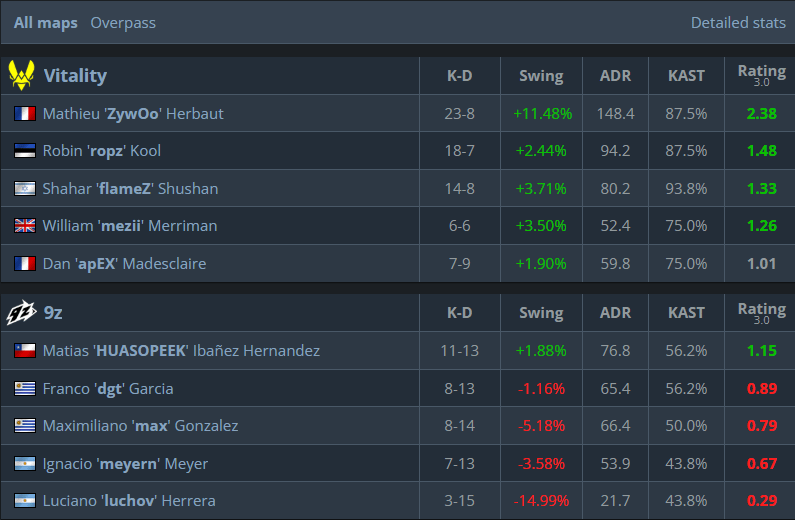The image size is (795, 520).
Task: Click Vitality's Rating 3.0 column header
Action: [761, 75]
